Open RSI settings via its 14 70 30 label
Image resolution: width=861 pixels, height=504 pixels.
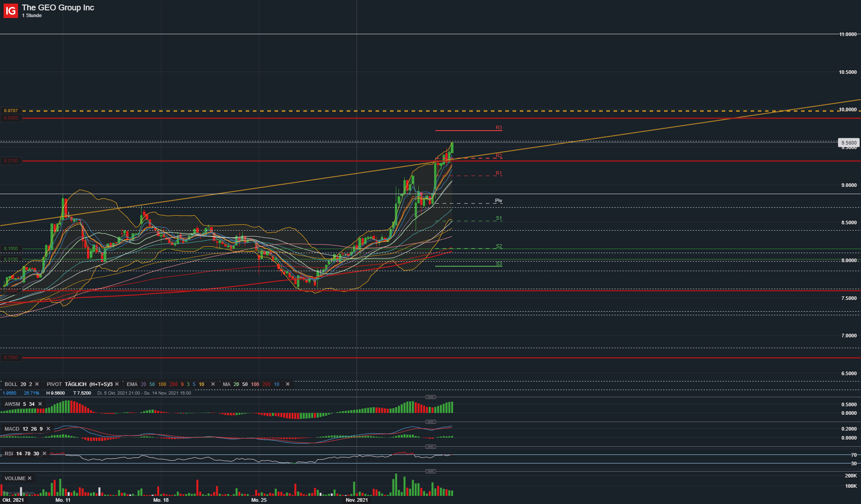pos(27,454)
